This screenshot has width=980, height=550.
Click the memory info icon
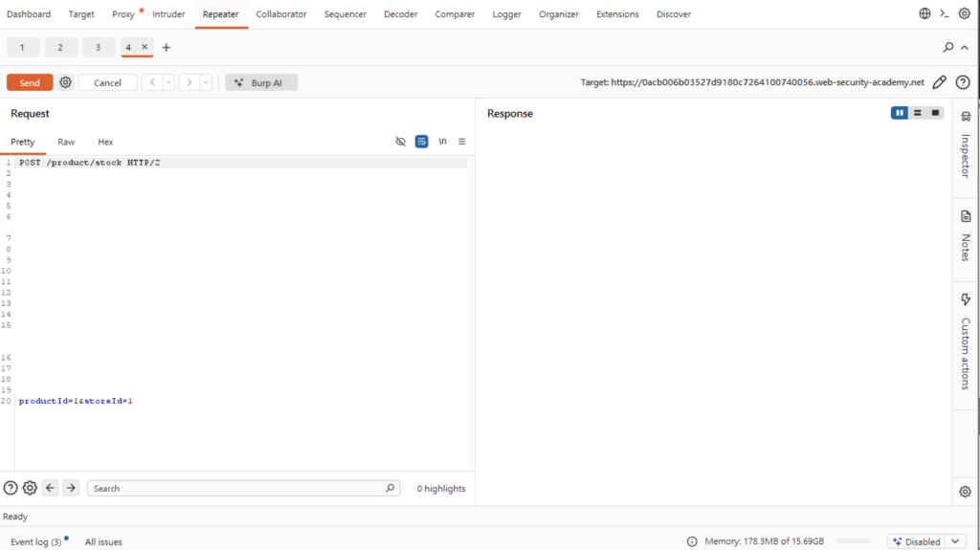pos(692,542)
